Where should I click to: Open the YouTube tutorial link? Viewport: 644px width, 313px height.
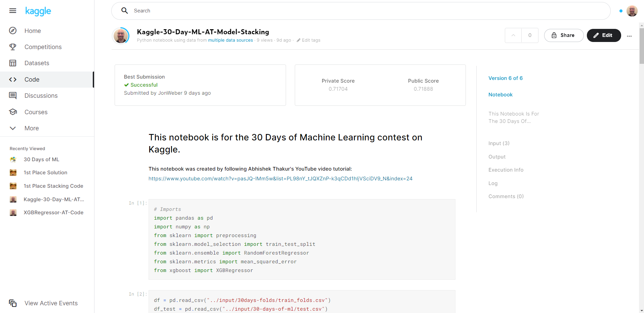(280, 179)
